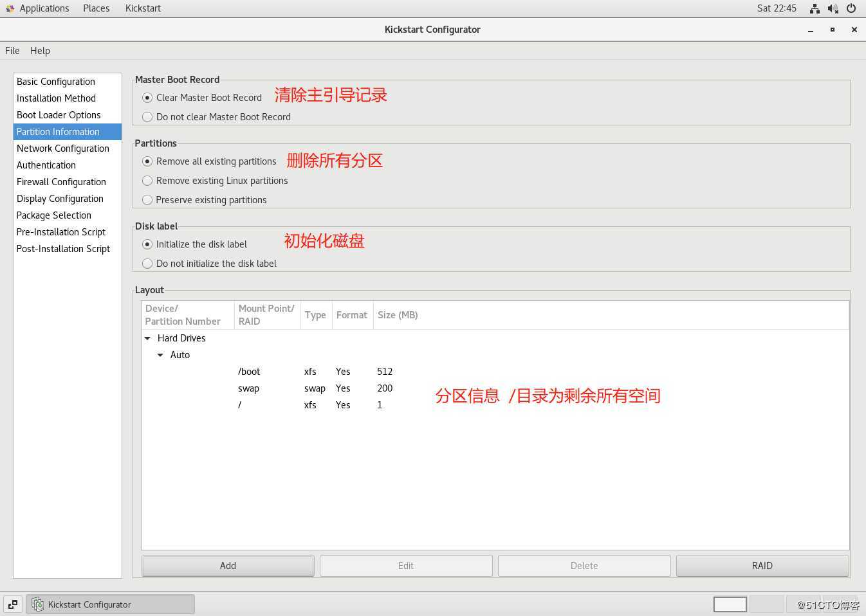Open Installation Method section
The height and width of the screenshot is (616, 866).
[68, 98]
